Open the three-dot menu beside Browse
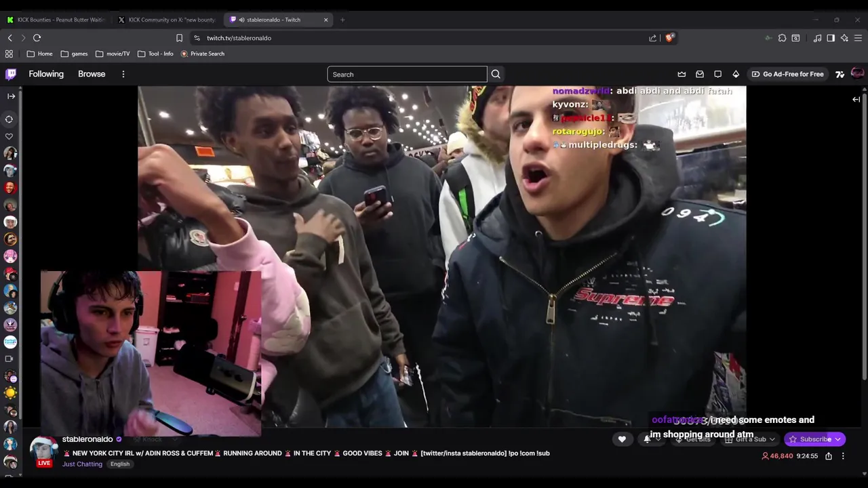This screenshot has width=868, height=488. 123,74
